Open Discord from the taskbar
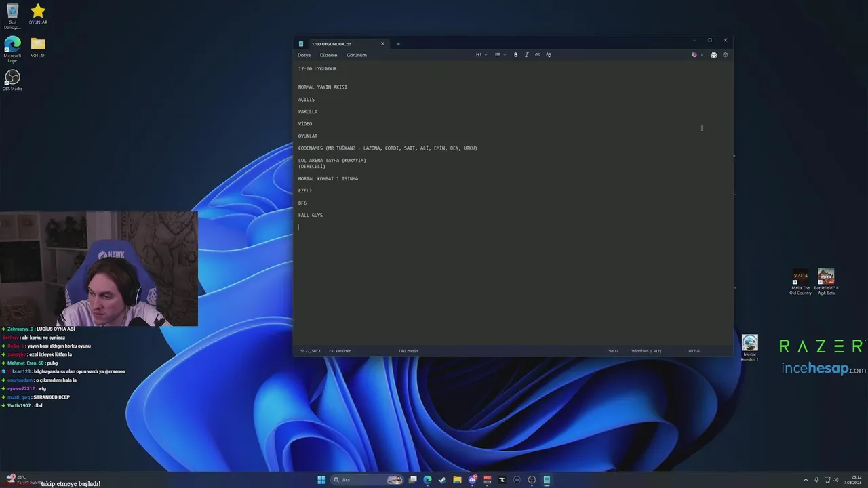Viewport: 868px width, 488px height. (x=473, y=480)
